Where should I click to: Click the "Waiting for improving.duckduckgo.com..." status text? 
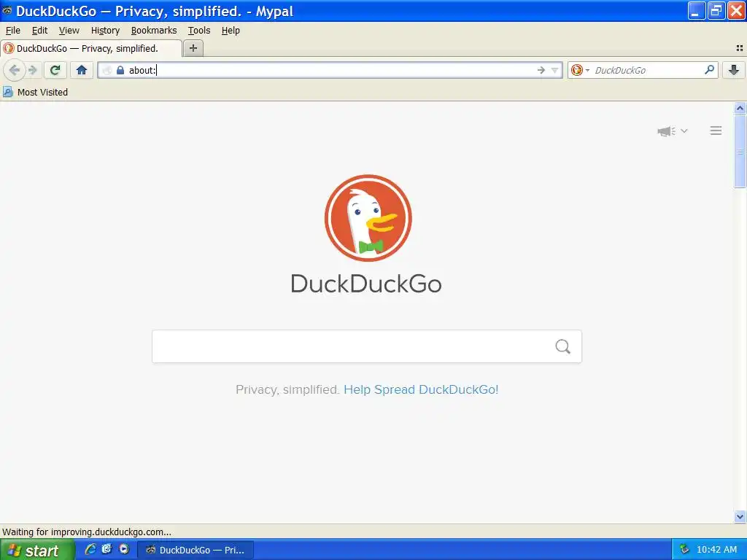point(87,532)
